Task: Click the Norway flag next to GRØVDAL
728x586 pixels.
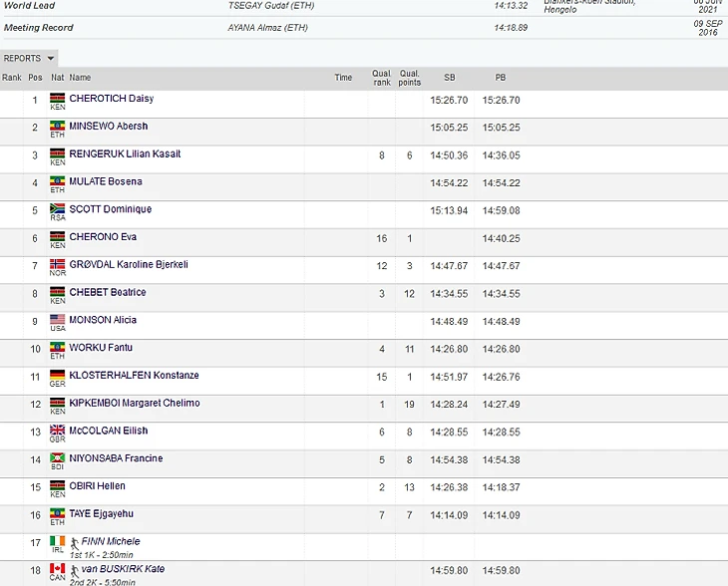Action: 57,264
